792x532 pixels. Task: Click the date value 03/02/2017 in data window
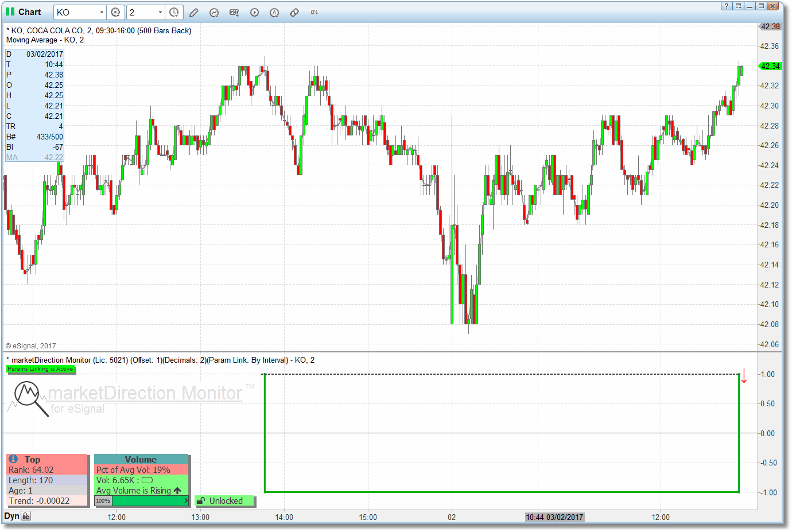(45, 54)
